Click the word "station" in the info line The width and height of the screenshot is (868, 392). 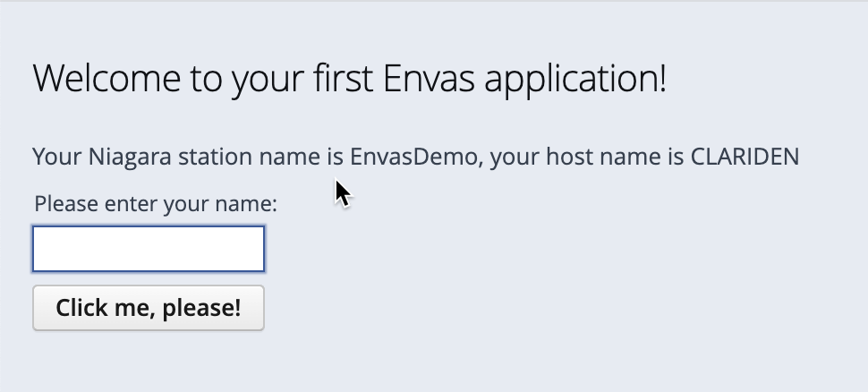coord(216,158)
